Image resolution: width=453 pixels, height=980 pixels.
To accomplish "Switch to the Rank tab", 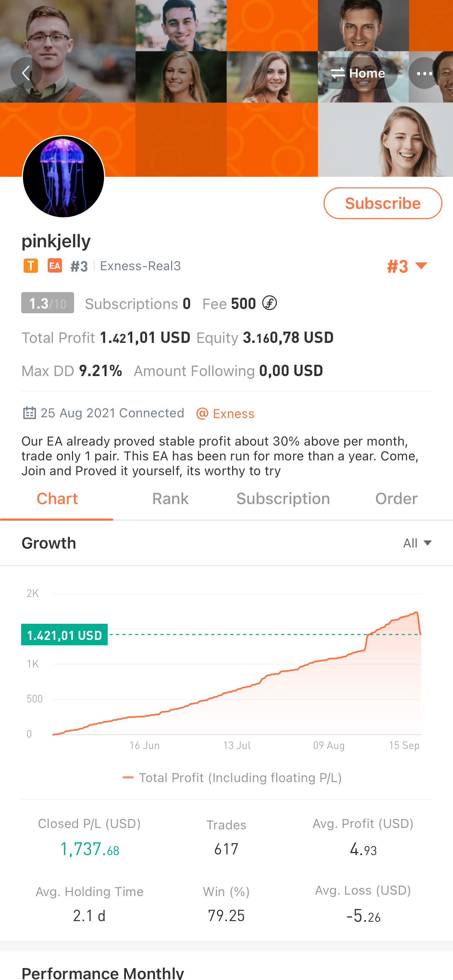I will (x=170, y=499).
